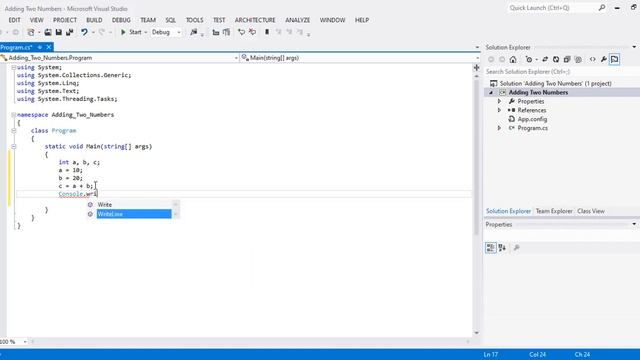This screenshot has height=360, width=640.
Task: Click the Categorized view icon in Properties
Action: [x=491, y=248]
